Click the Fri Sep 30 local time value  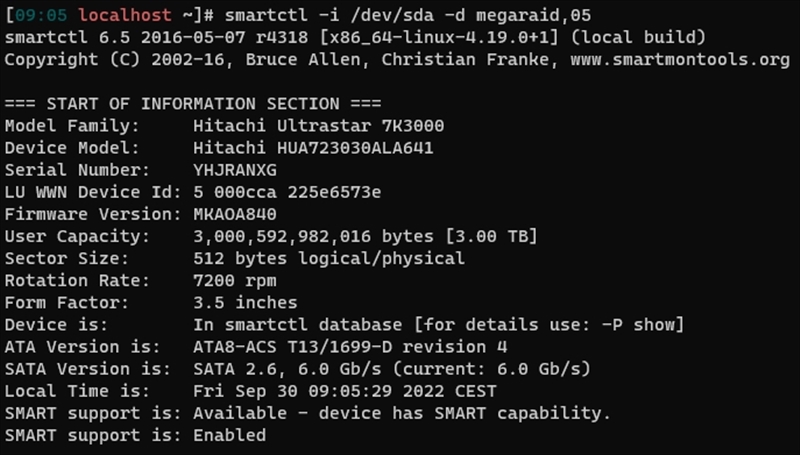click(344, 391)
